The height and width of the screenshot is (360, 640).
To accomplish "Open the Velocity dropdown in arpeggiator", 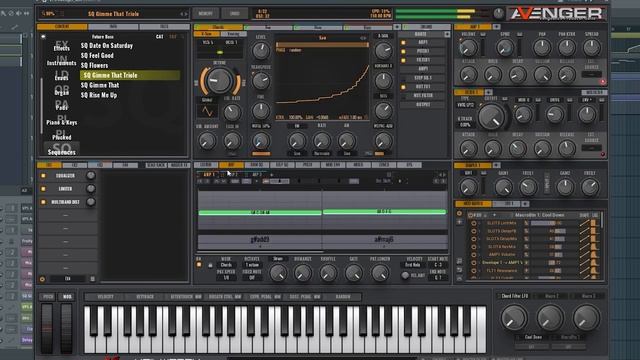I will click(412, 265).
